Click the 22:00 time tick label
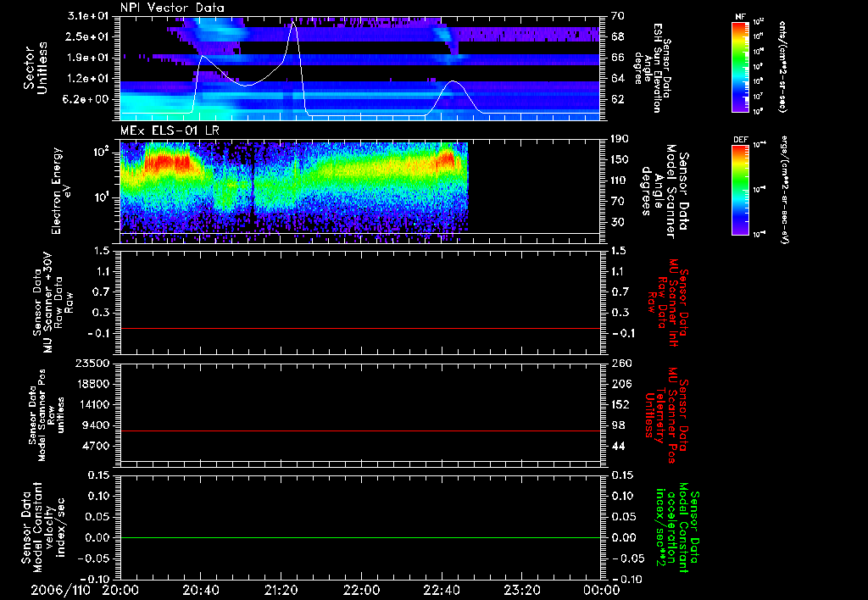The image size is (868, 600). pos(361,590)
